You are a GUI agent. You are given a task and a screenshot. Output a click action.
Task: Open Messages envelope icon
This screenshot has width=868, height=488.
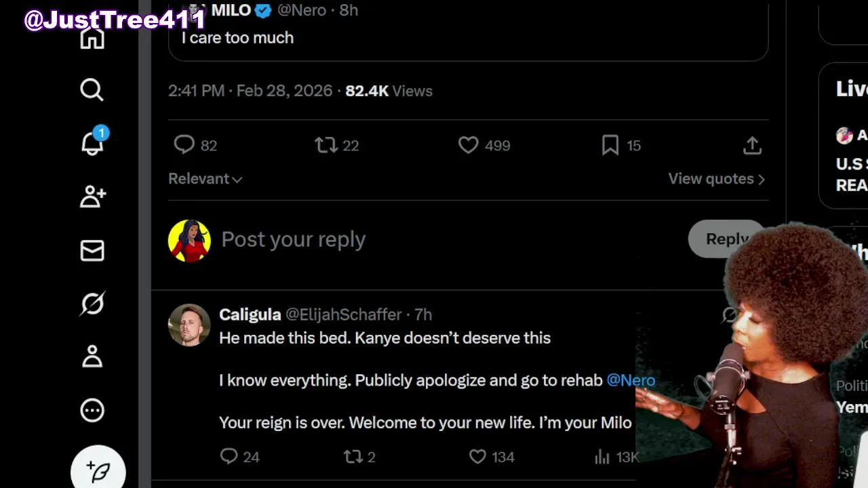[92, 251]
